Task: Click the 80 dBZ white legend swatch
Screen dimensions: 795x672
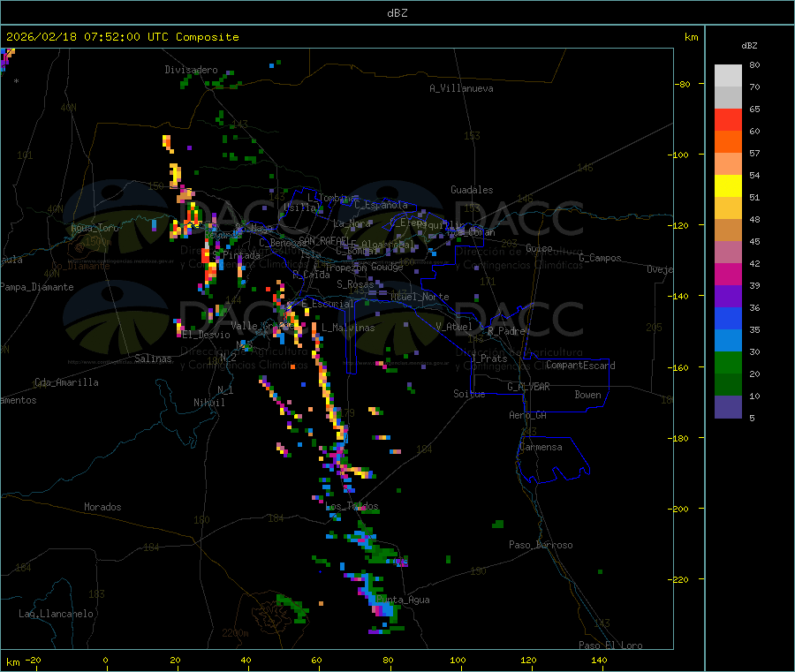Action: 728,76
